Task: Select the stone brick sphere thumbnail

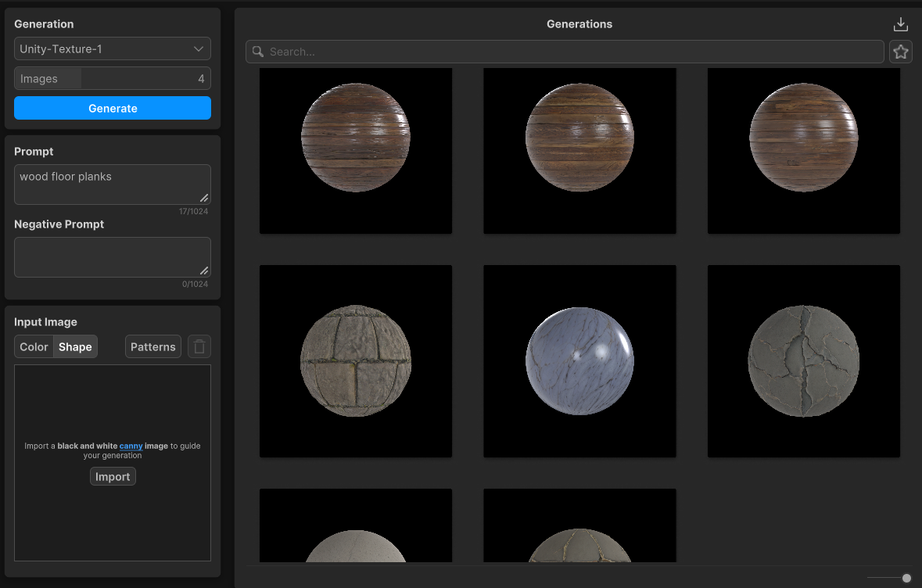Action: click(356, 361)
